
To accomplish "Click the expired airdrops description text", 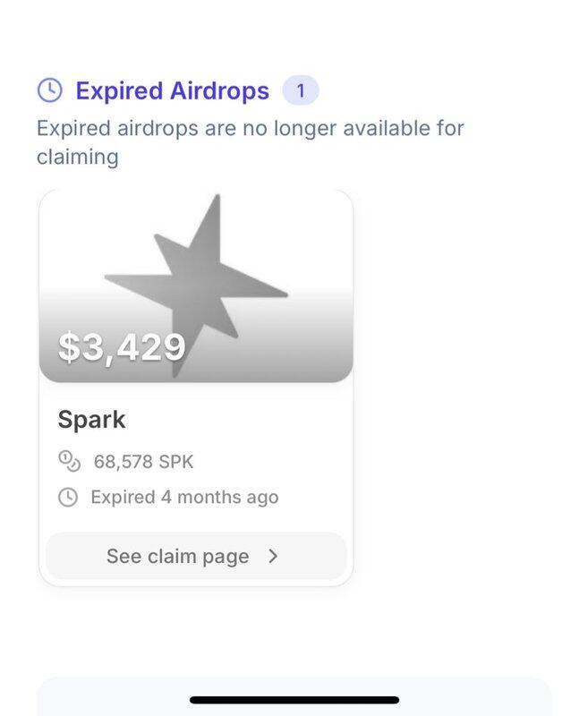I will pos(251,141).
